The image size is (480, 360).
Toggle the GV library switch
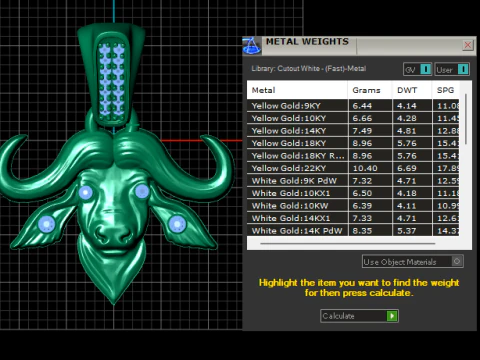tap(418, 69)
